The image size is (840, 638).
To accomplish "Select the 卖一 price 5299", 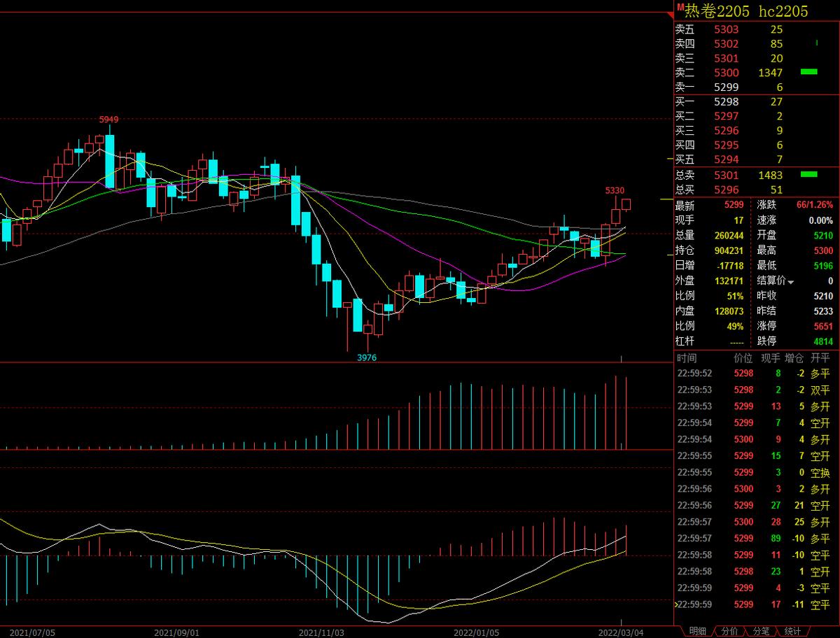I will [726, 87].
